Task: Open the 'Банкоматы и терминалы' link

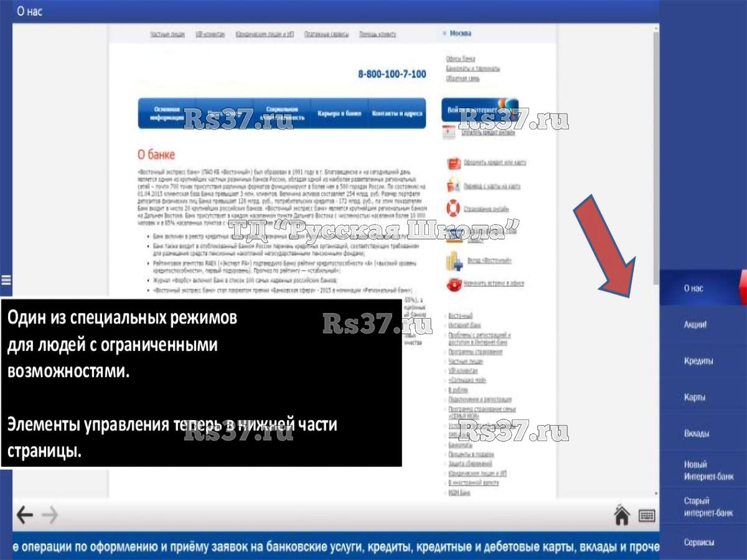Action: coord(473,68)
